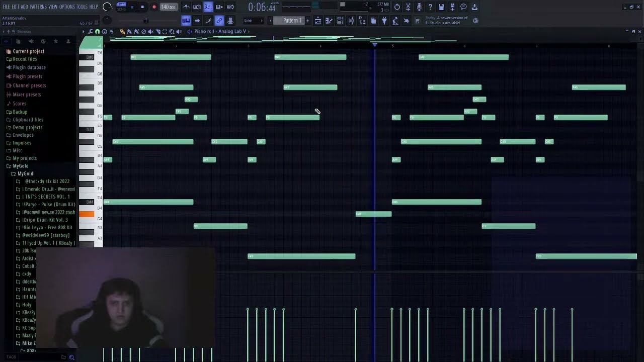Screen dimensions: 644x362
Task: Click the newer version available notification
Action: tap(447, 21)
